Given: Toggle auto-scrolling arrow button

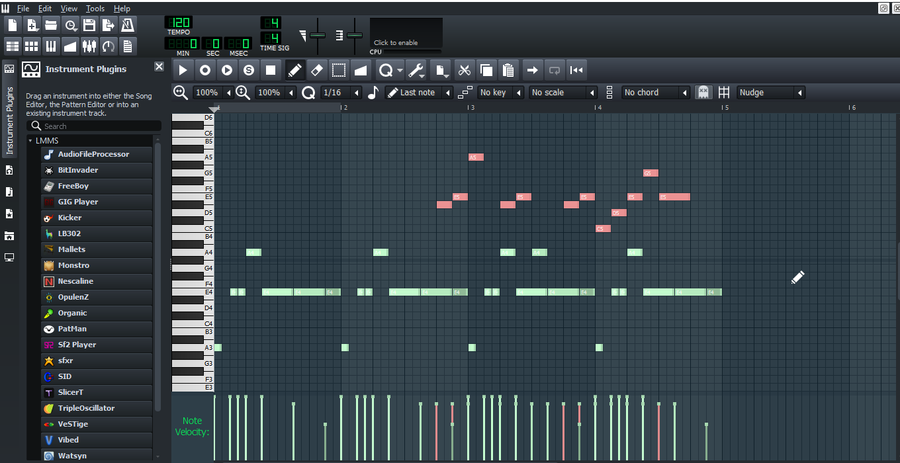Looking at the screenshot, I should (x=532, y=71).
